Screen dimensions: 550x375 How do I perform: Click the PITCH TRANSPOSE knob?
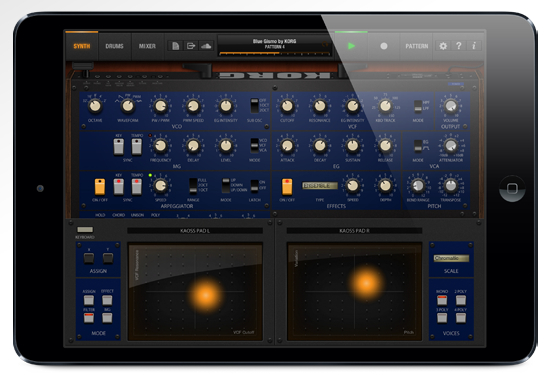pos(451,186)
